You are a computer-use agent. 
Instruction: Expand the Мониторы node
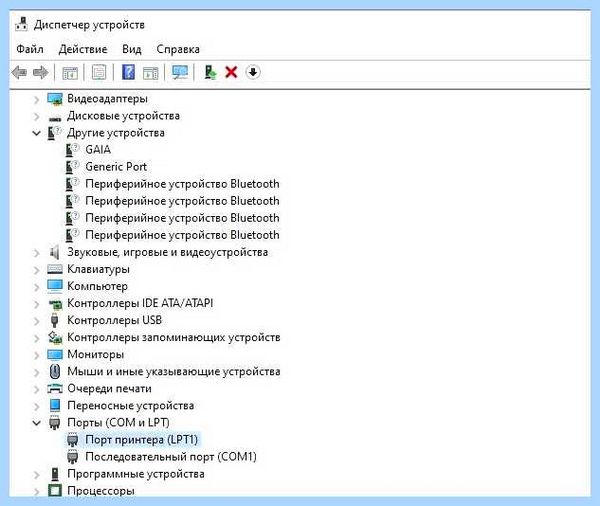pyautogui.click(x=37, y=355)
